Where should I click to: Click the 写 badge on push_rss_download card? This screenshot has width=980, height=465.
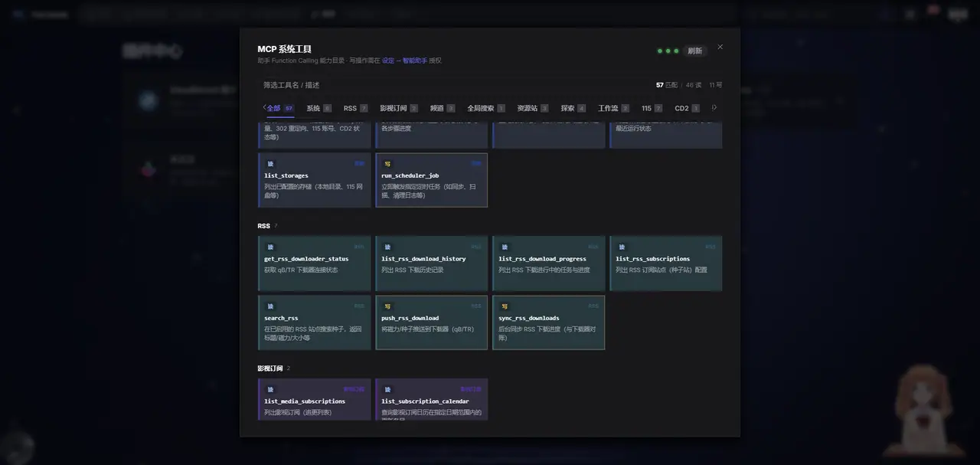coord(387,306)
